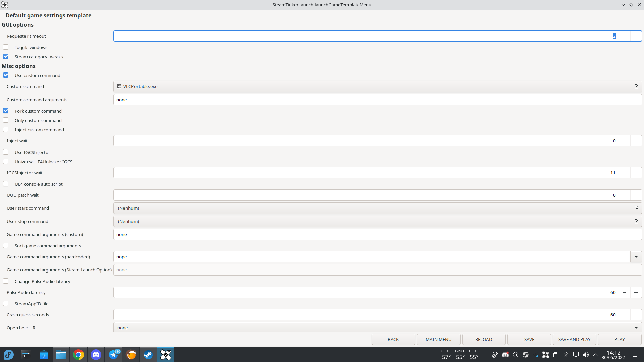
Task: Click the SAVE AND PLAY button
Action: [x=574, y=339]
